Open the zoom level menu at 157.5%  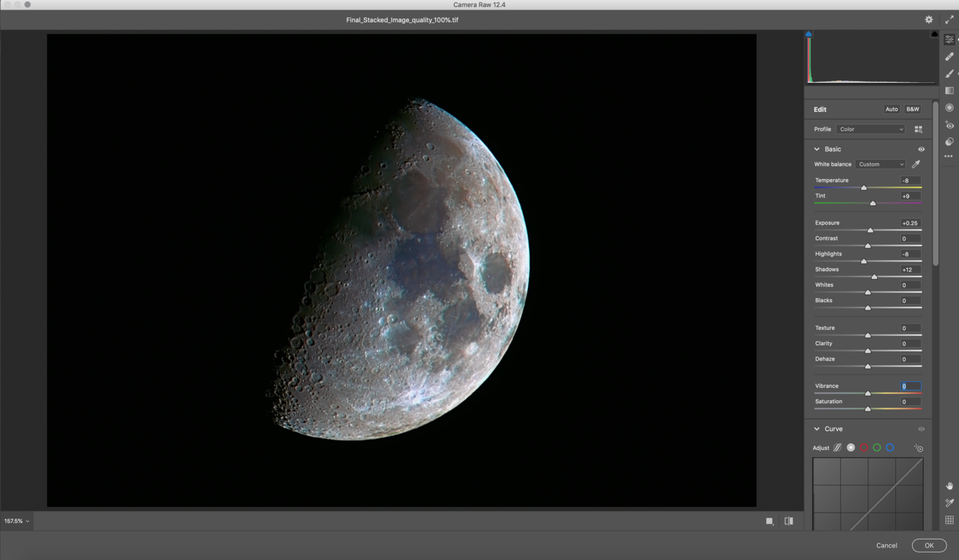tap(17, 521)
